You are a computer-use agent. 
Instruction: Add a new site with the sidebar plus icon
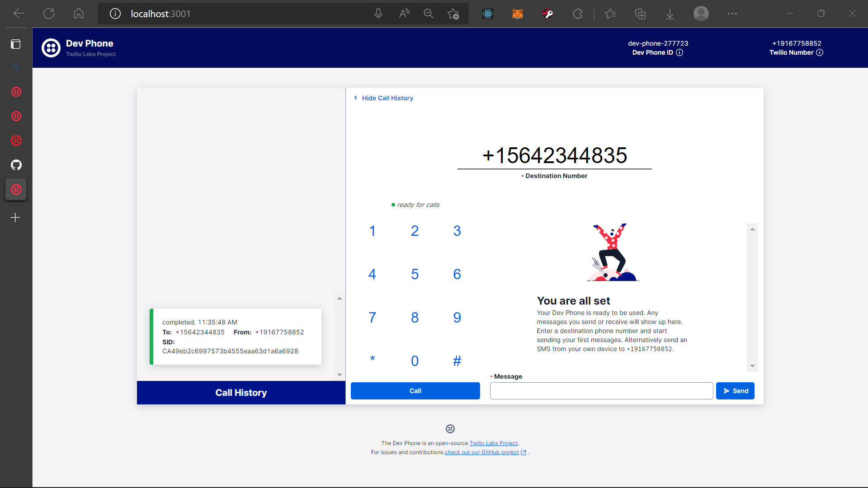click(15, 217)
